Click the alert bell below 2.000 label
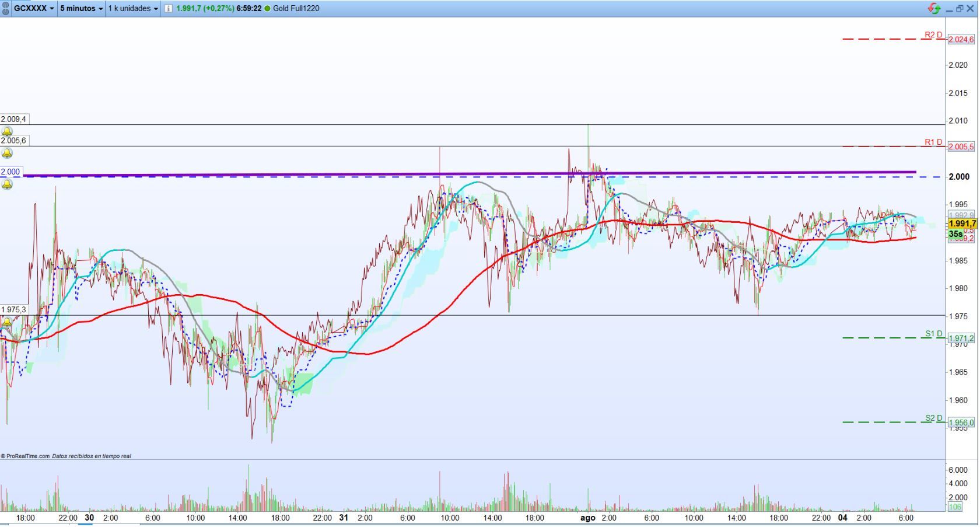This screenshot has width=980, height=527. pyautogui.click(x=7, y=184)
